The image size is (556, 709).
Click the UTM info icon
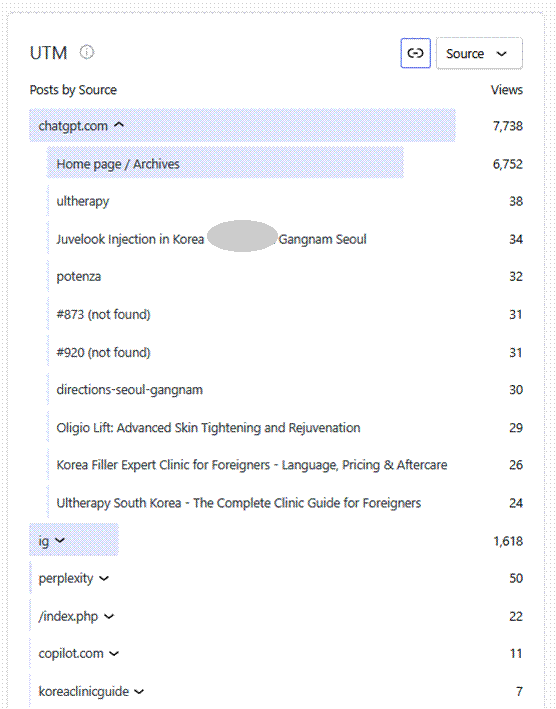coord(86,53)
